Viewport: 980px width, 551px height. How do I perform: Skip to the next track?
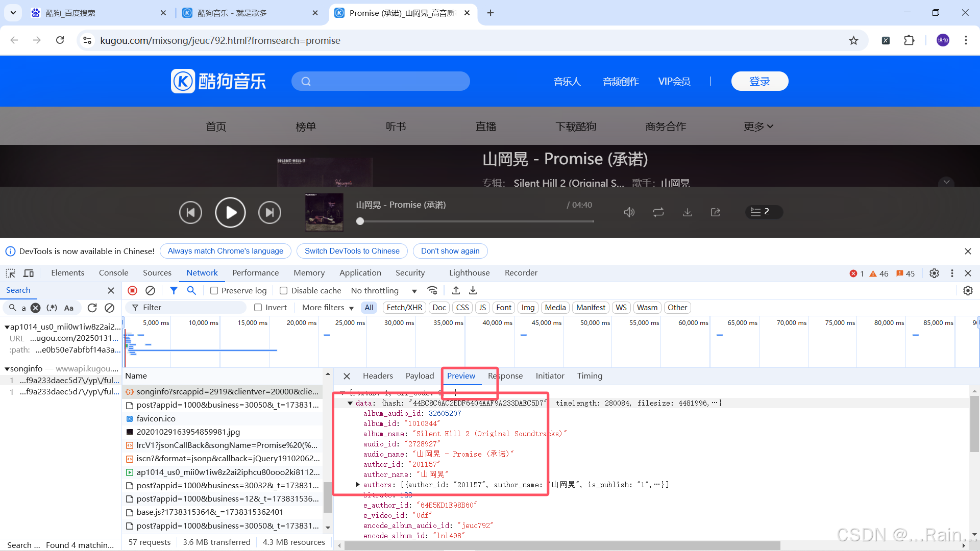click(269, 212)
